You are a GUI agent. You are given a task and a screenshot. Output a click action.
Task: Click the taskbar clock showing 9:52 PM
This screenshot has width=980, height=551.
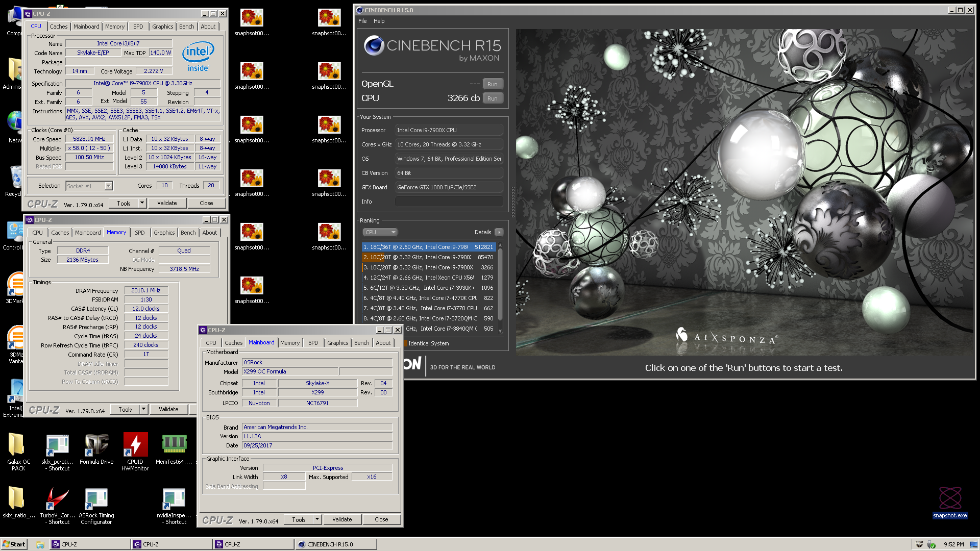click(953, 544)
